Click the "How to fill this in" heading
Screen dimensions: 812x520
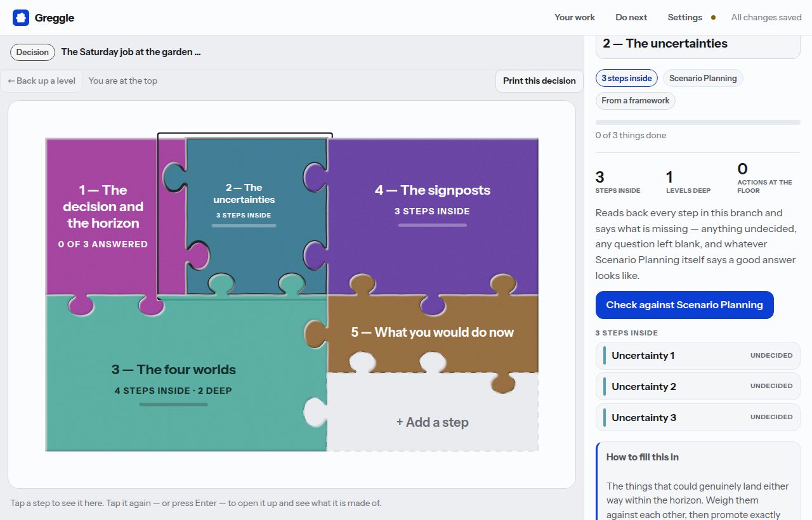point(643,457)
